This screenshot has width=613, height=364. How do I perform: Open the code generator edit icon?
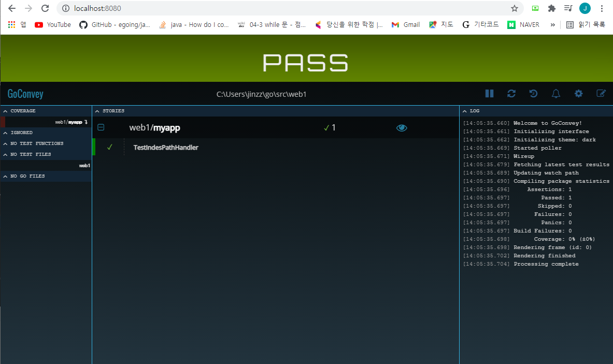[601, 93]
